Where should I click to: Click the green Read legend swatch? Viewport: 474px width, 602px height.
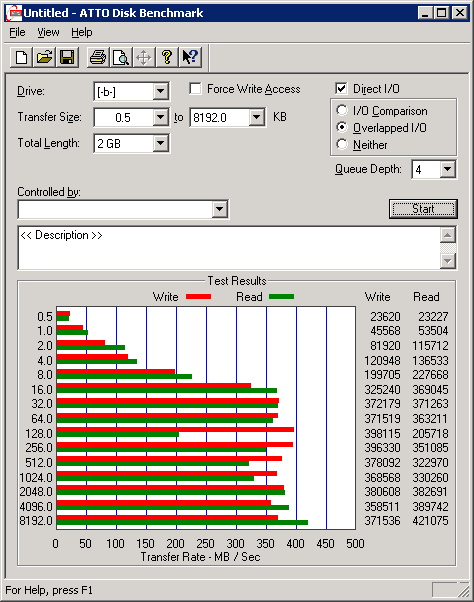pyautogui.click(x=281, y=297)
